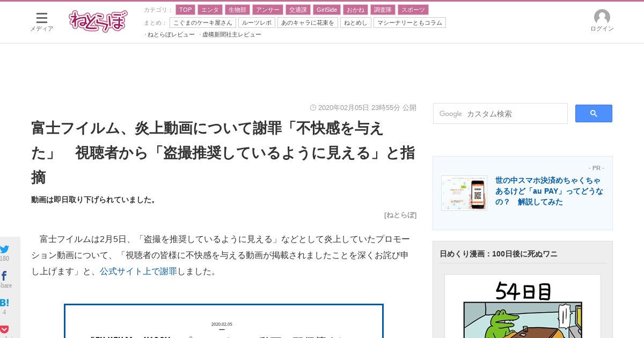Image resolution: width=644 pixels, height=338 pixels.
Task: Select the エンタ category tab
Action: [x=210, y=10]
